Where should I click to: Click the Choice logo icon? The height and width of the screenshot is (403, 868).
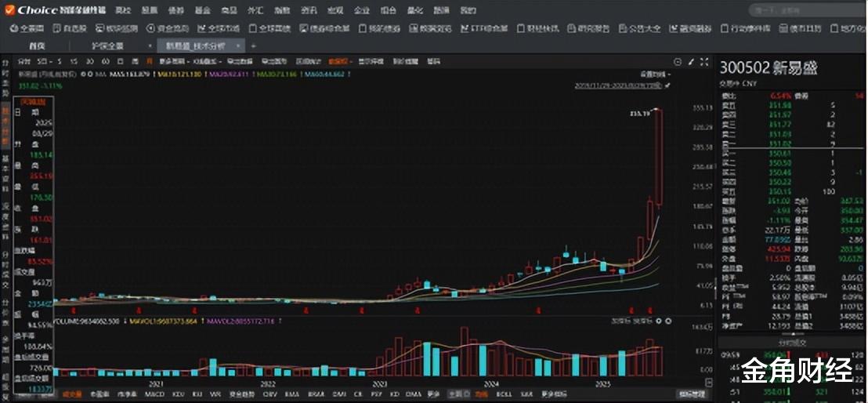[x=9, y=9]
